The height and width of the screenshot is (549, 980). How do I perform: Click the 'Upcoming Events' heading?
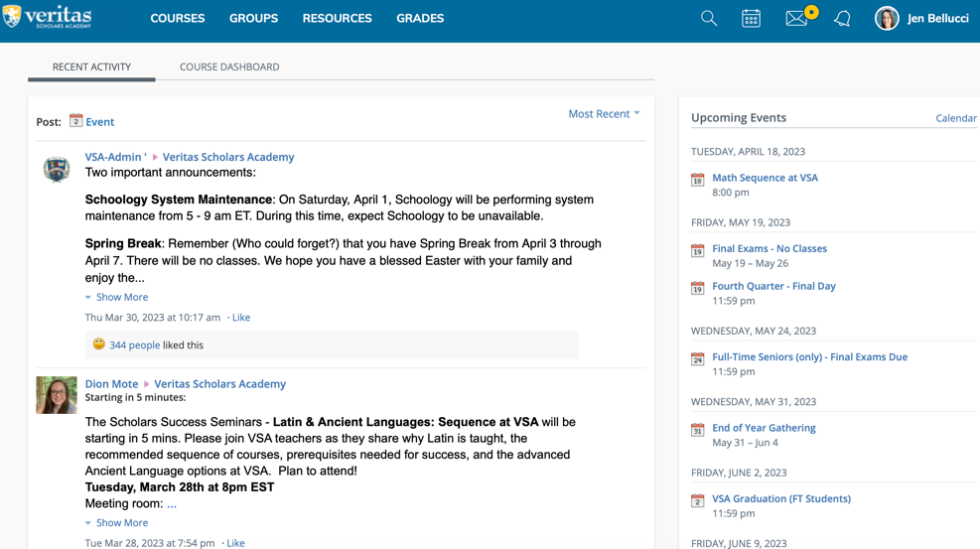[x=739, y=117]
